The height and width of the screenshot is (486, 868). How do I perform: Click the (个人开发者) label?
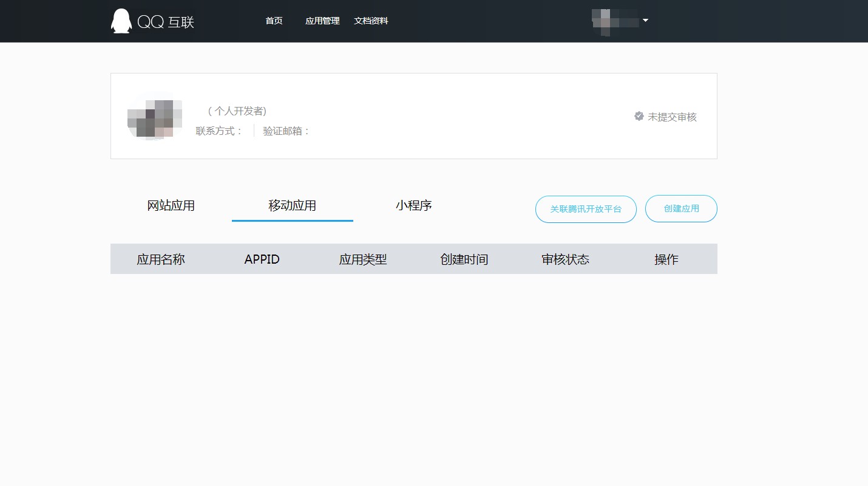[237, 111]
